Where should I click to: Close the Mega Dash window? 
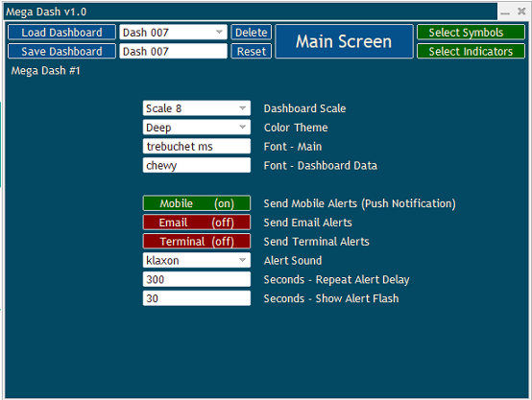point(521,12)
